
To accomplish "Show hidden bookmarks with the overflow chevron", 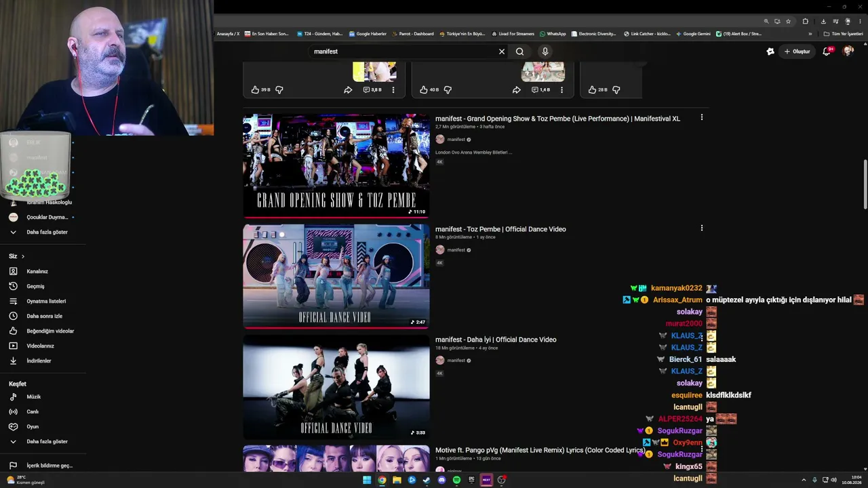I will pos(810,34).
